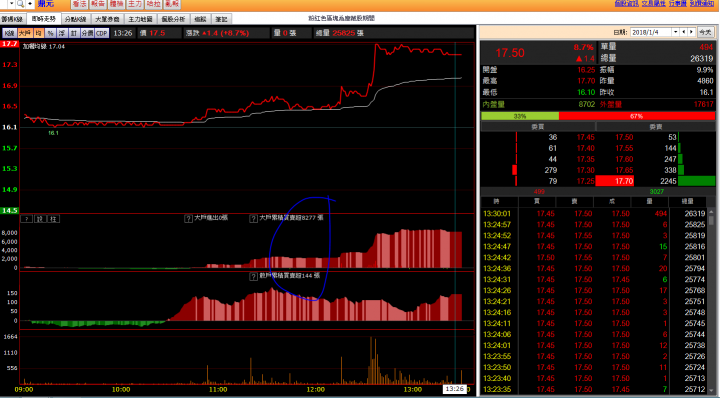Click the 設 settings icon in subchart

coord(40,219)
